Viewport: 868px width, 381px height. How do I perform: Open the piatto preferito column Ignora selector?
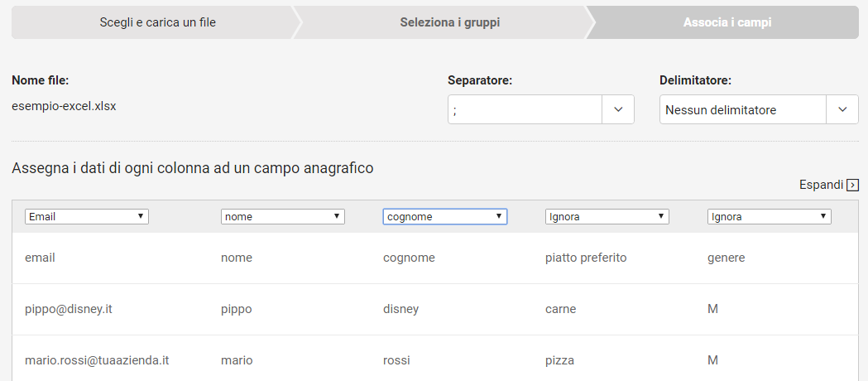click(607, 216)
